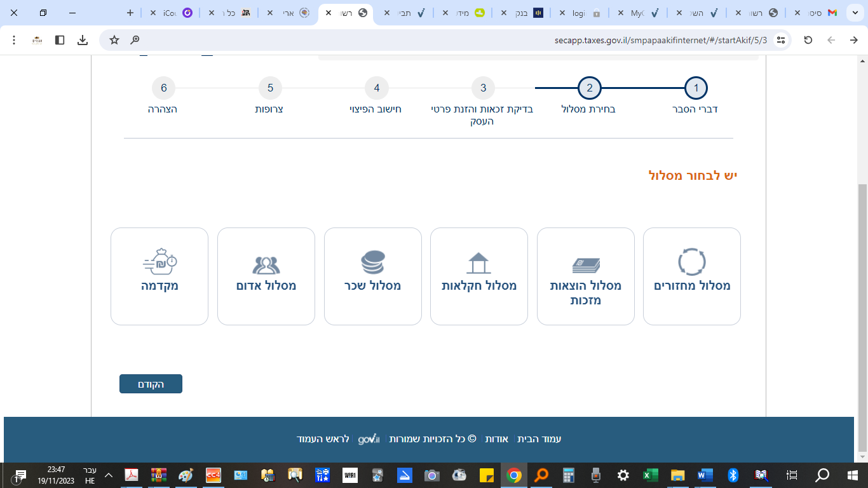Open the עמוד הבית footer link
Viewport: 868px width, 488px height.
pos(539,439)
